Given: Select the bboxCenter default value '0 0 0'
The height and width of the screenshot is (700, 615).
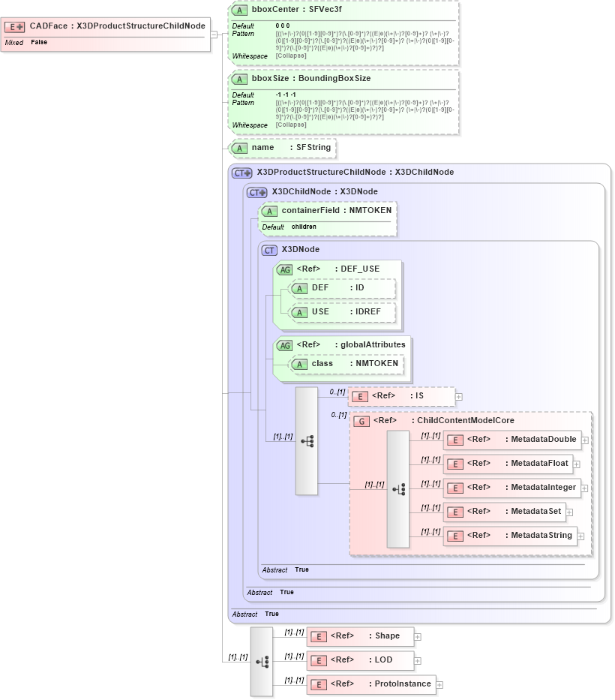Looking at the screenshot, I should point(283,26).
